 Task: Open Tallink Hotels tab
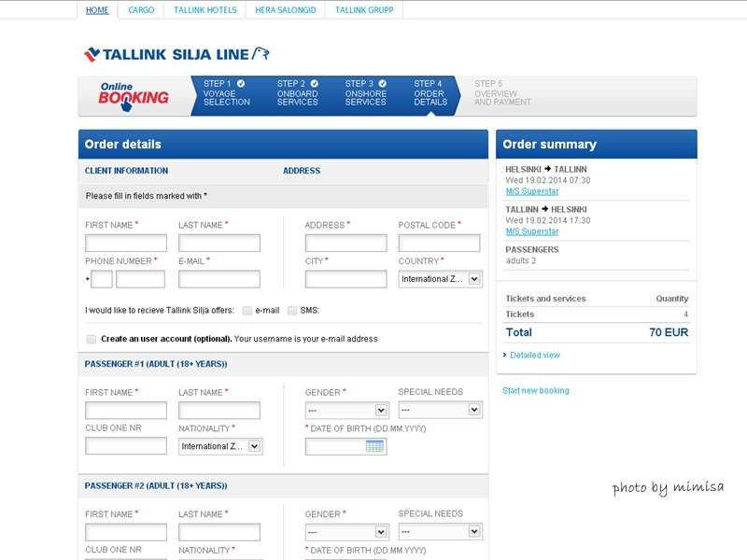tap(204, 10)
